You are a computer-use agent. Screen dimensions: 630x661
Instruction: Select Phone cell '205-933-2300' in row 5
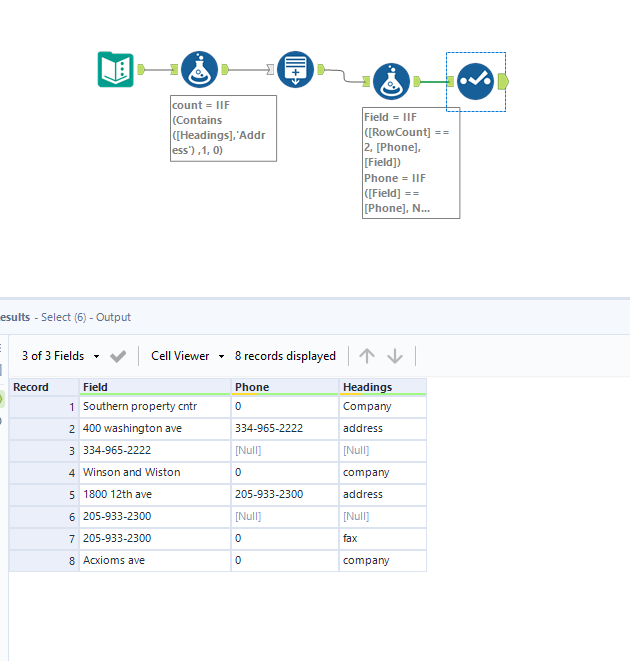pyautogui.click(x=285, y=494)
